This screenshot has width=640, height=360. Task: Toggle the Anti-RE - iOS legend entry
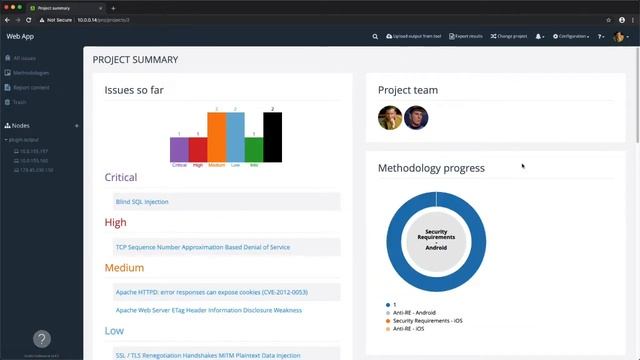[x=405, y=329]
